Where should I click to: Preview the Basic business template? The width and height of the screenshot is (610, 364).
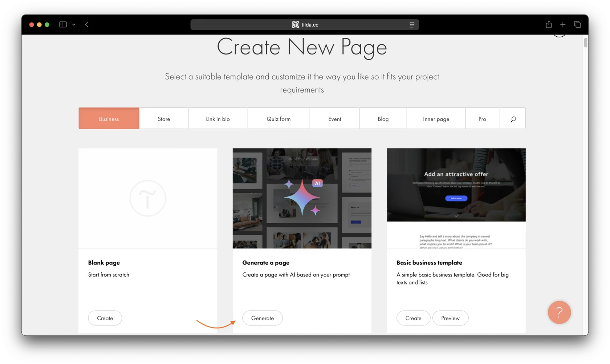450,318
